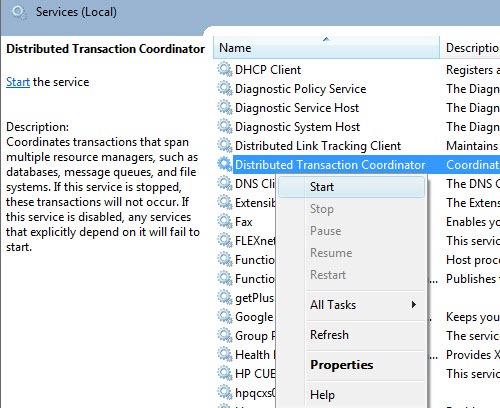Screen dimensions: 500x408
Task: Open Properties from the context menu
Action: coord(341,365)
